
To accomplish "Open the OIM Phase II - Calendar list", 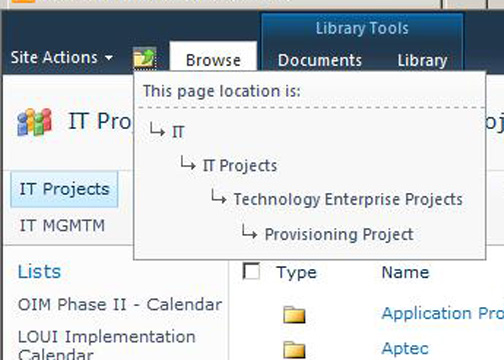I will (x=120, y=305).
